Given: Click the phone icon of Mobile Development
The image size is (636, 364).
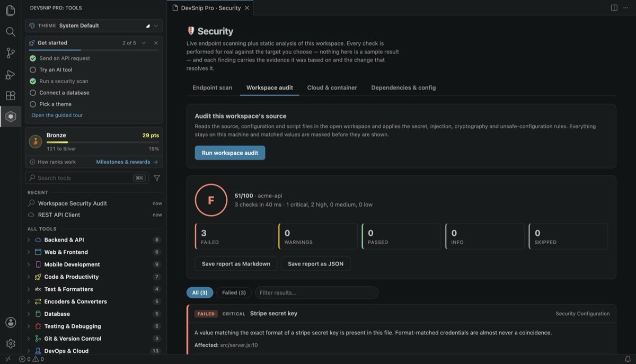Looking at the screenshot, I should point(38,264).
